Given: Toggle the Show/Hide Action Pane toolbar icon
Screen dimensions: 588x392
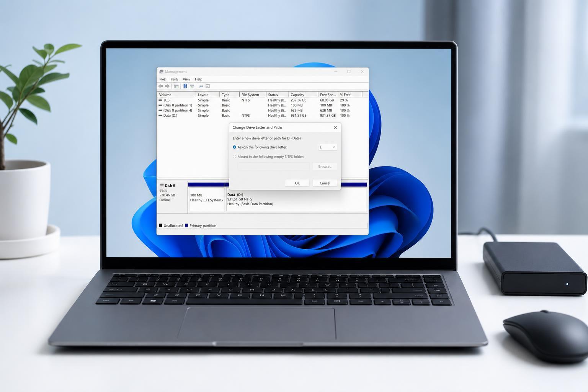Looking at the screenshot, I should click(192, 86).
